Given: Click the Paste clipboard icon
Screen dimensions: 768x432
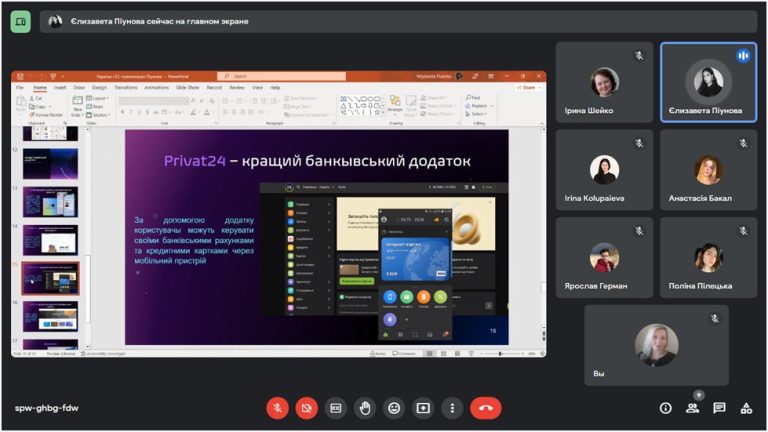Looking at the screenshot, I should 21,104.
